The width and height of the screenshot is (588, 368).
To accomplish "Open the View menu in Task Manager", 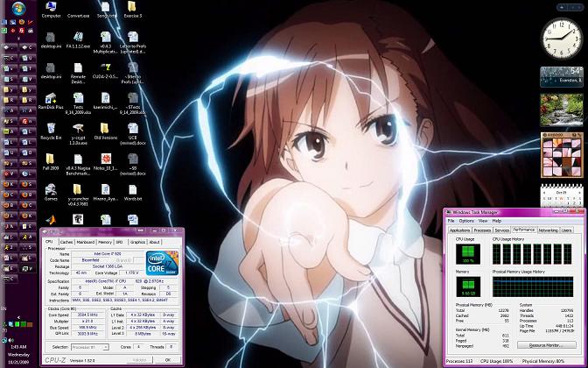I will [481, 221].
